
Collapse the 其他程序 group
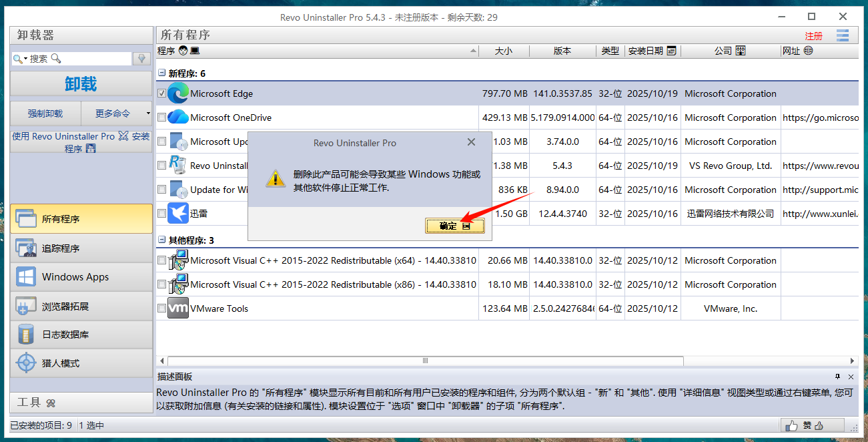pos(161,240)
